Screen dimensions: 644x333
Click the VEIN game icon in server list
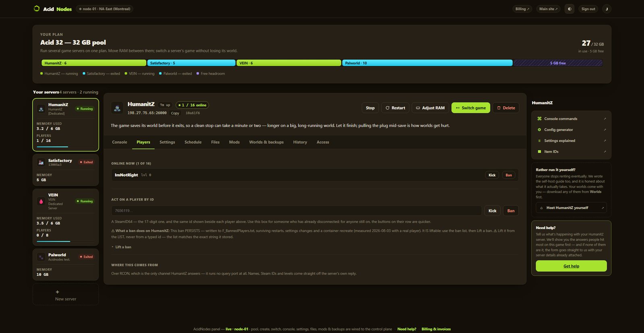[41, 201]
